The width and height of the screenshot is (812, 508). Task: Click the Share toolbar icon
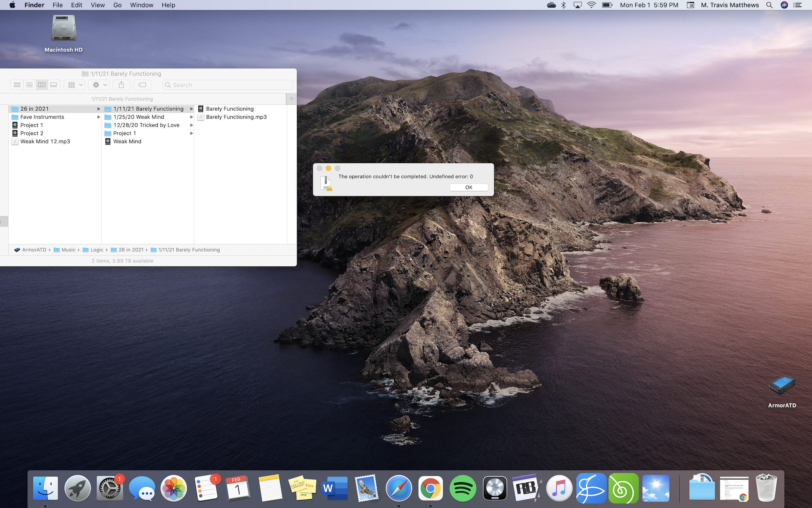point(121,85)
